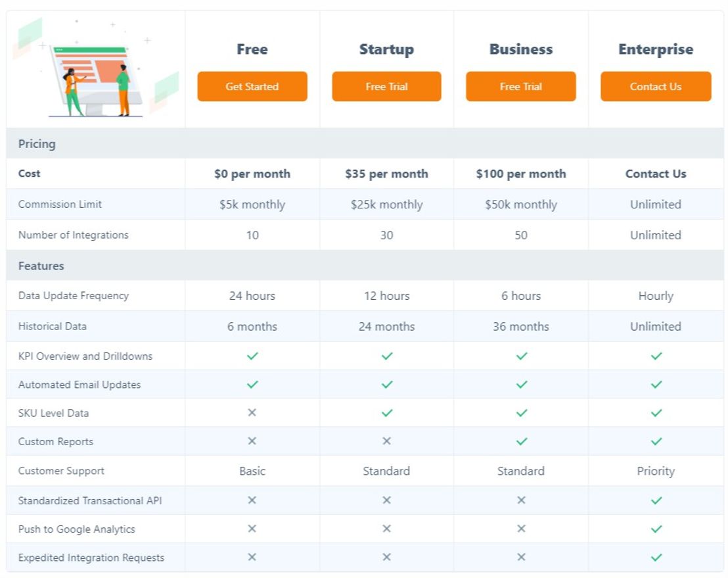Click the Enterprise plan checkmark for Expedited Integration Requests
This screenshot has height=578, width=728.
point(656,557)
